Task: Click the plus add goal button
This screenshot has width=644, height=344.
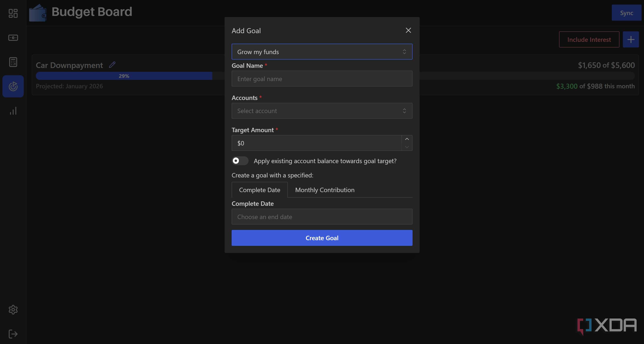Action: 631,39
